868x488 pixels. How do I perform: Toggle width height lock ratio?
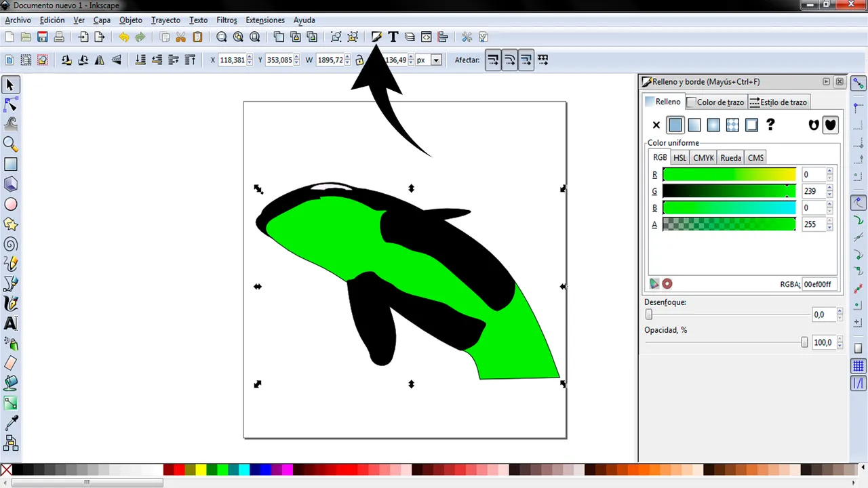pyautogui.click(x=359, y=60)
